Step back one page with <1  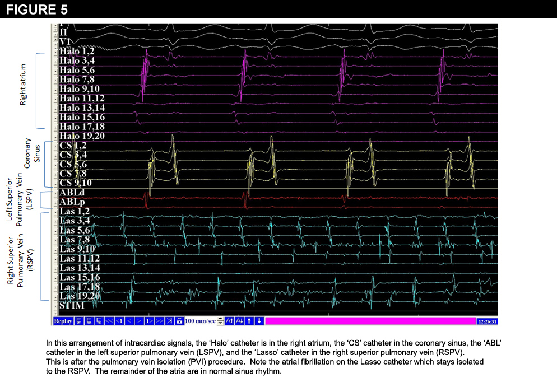tap(119, 321)
